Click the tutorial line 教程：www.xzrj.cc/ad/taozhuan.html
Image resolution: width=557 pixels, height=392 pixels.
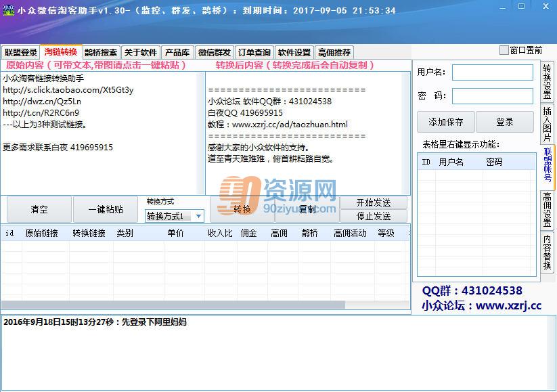click(x=277, y=125)
